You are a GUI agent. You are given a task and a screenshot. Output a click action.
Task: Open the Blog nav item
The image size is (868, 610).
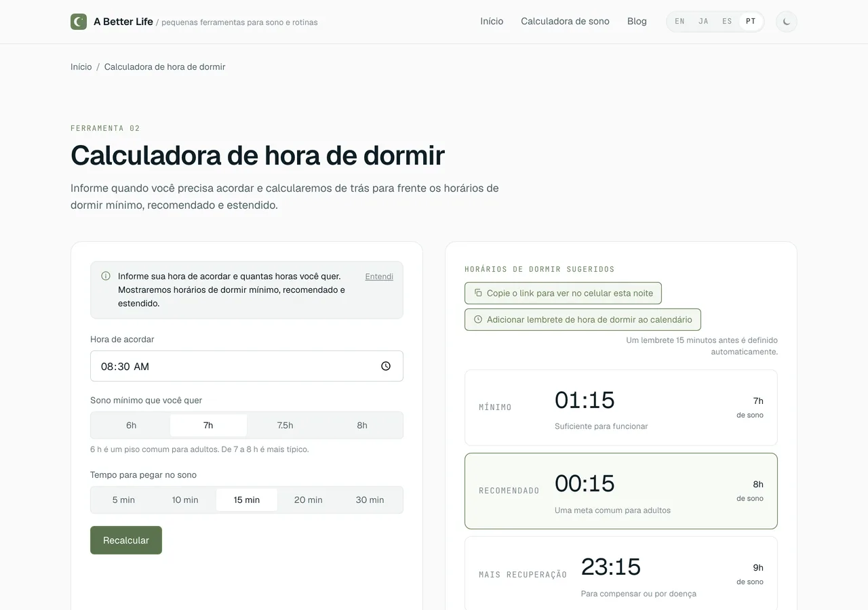coord(637,22)
